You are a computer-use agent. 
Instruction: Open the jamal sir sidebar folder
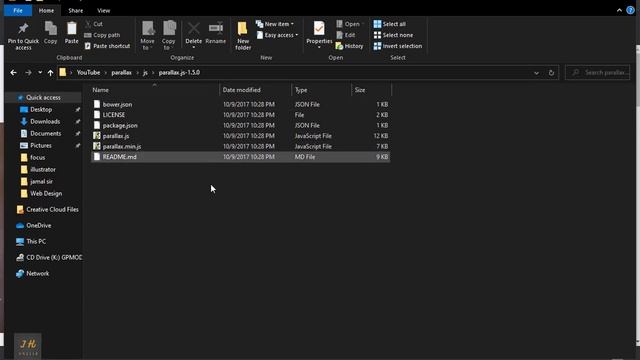click(41, 182)
